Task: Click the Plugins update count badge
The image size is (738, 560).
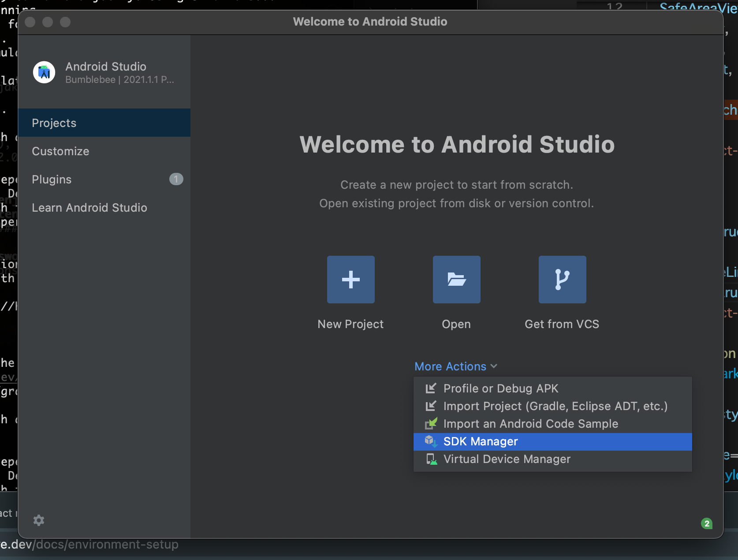Action: [x=176, y=179]
